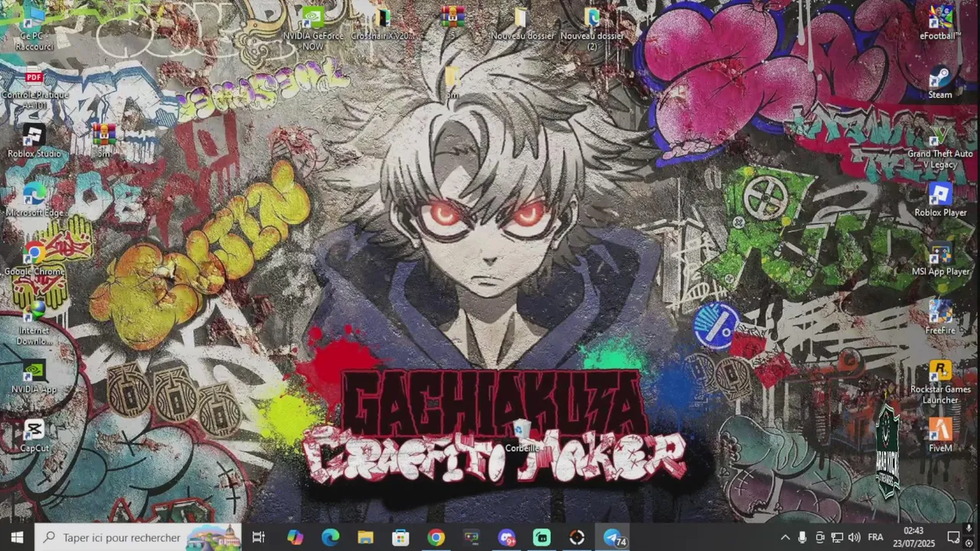Screen dimensions: 980x551
Task: Click the microphone icon in the system tray
Action: click(x=802, y=538)
